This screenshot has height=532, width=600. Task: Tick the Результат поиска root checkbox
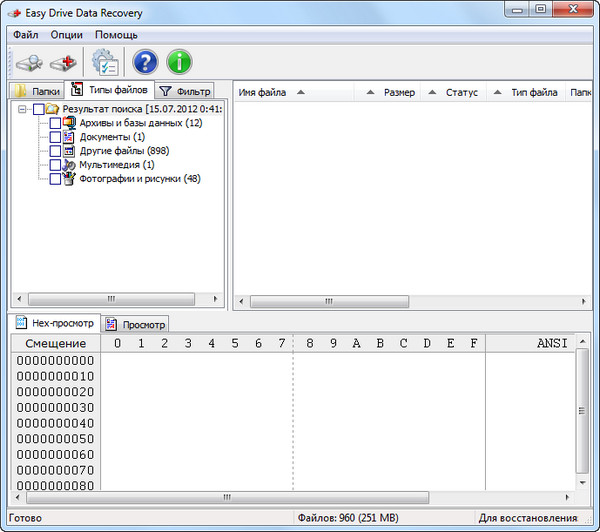click(39, 109)
